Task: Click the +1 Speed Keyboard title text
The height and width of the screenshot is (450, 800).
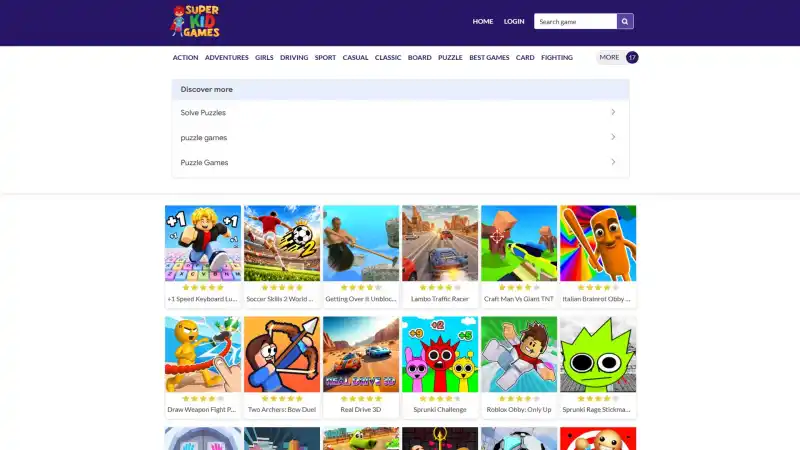Action: [x=203, y=299]
